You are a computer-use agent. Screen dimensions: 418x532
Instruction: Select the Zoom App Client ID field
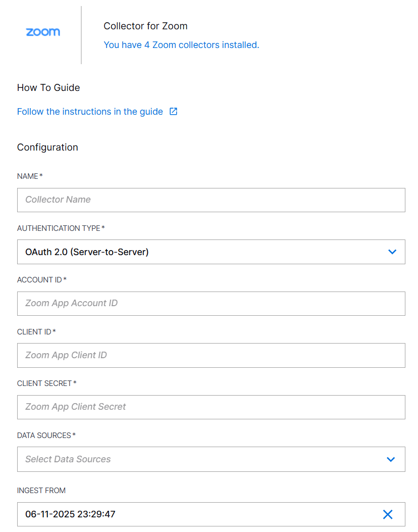(211, 355)
